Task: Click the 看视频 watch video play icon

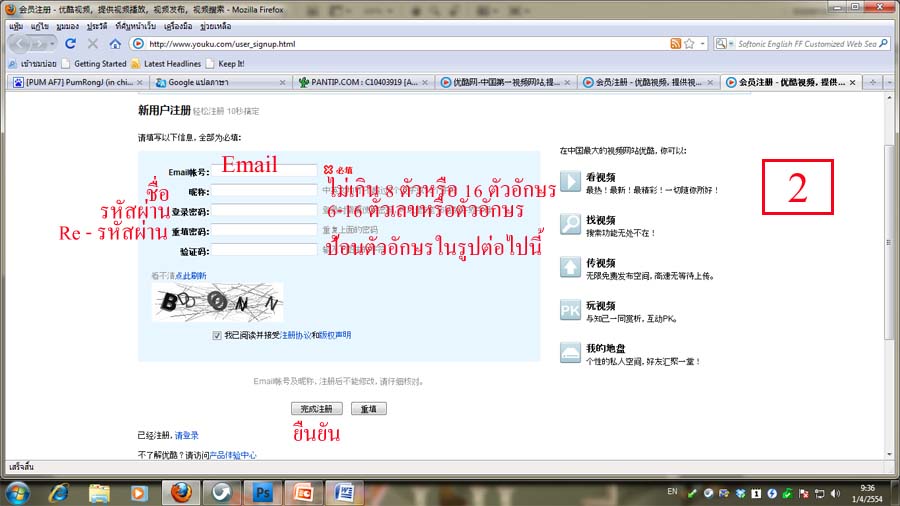Action: click(571, 181)
